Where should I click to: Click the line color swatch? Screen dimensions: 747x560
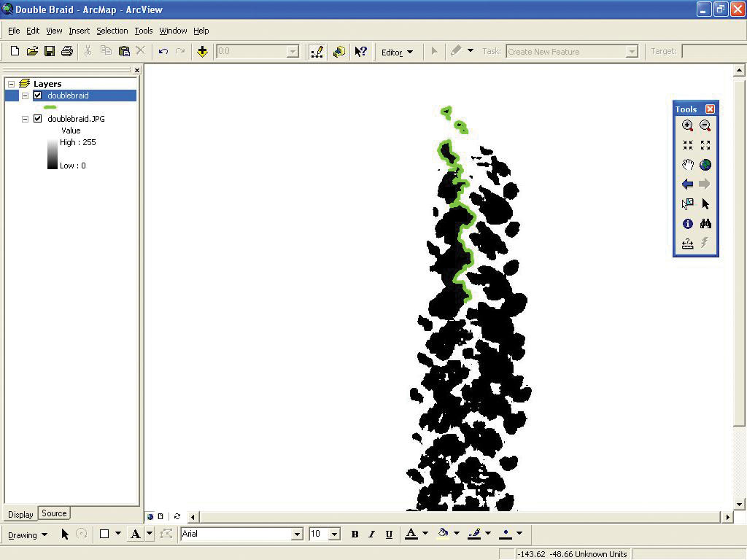[474, 534]
